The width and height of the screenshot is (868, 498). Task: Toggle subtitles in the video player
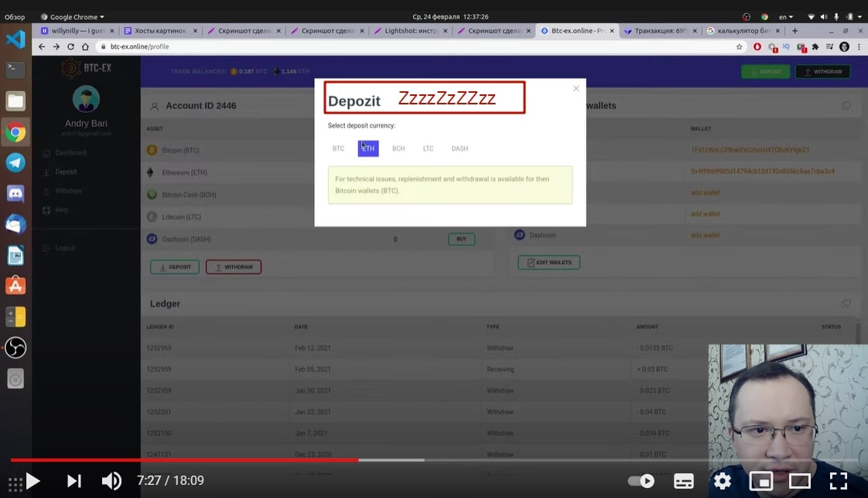(684, 481)
